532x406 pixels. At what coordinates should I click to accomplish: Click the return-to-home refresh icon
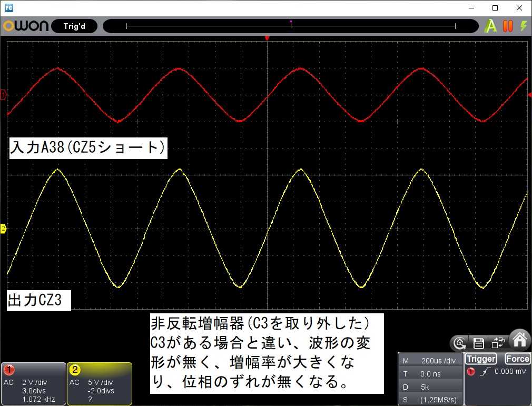459,343
